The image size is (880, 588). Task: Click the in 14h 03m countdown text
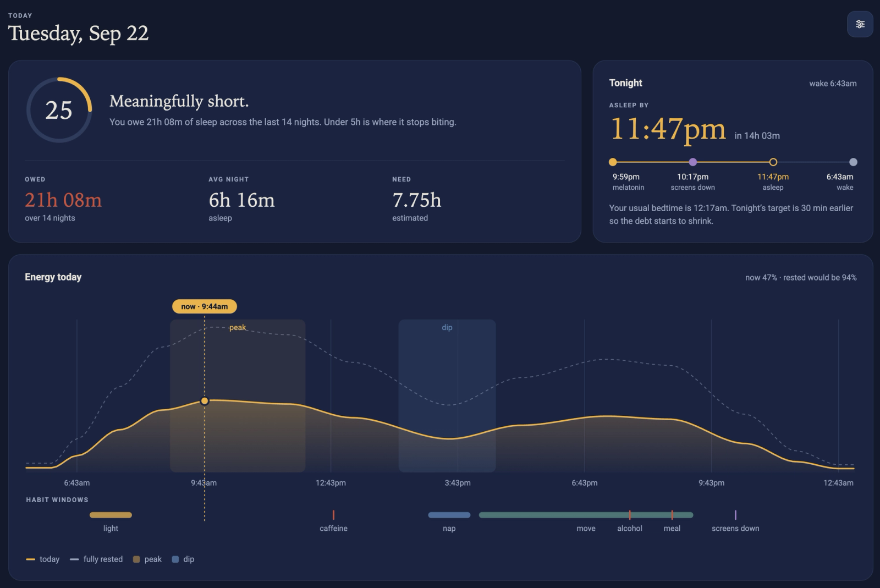(757, 136)
